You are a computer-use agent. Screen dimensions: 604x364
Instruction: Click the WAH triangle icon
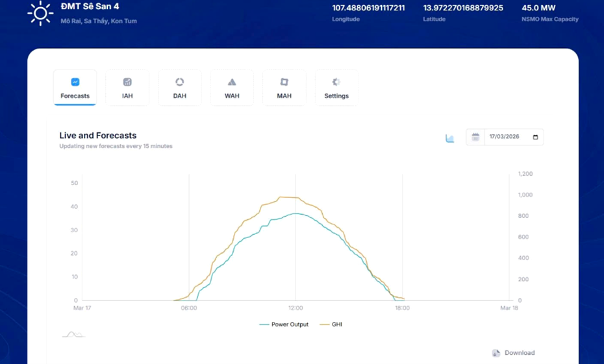(x=232, y=82)
